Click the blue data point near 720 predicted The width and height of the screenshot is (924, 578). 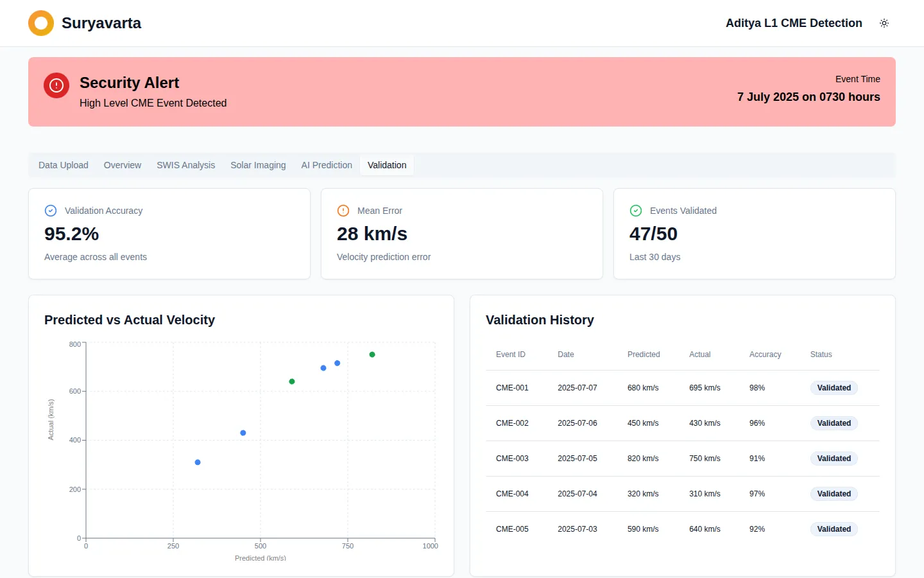coord(338,363)
